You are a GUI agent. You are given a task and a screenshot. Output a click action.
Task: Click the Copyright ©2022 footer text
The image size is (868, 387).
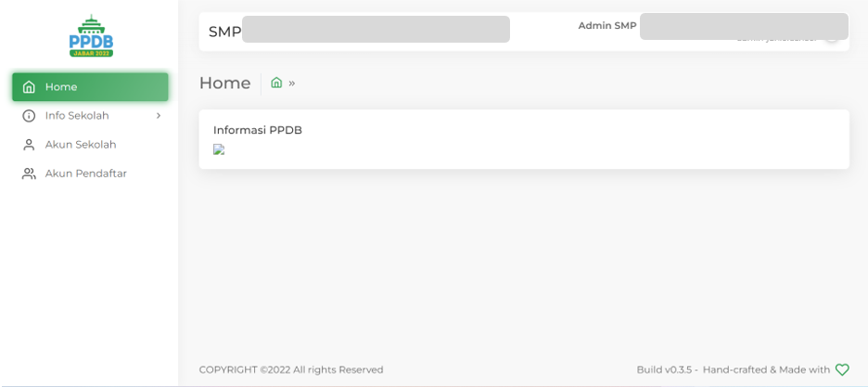coord(291,369)
